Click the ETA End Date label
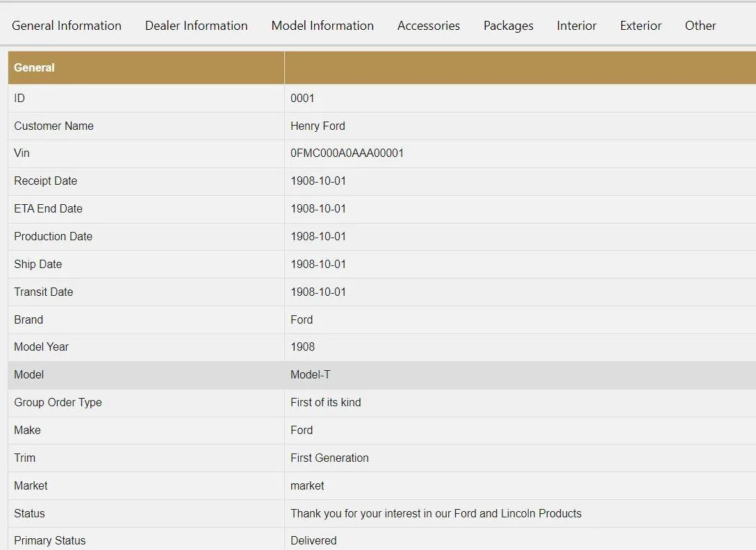Viewport: 756px width, 550px height. tap(48, 209)
